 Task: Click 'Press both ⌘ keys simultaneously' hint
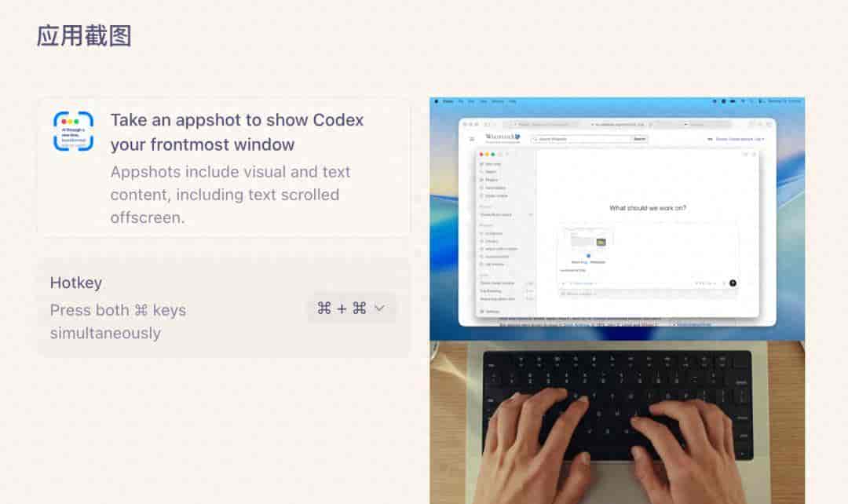point(118,322)
